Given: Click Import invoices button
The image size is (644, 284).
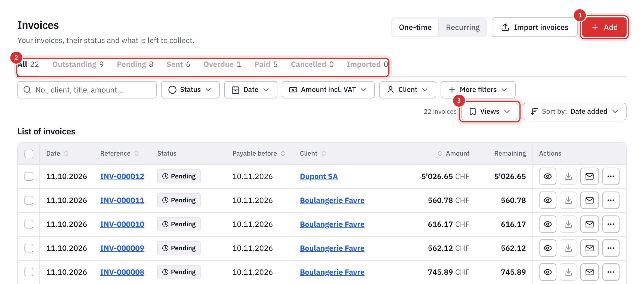Looking at the screenshot, I should click(x=534, y=27).
